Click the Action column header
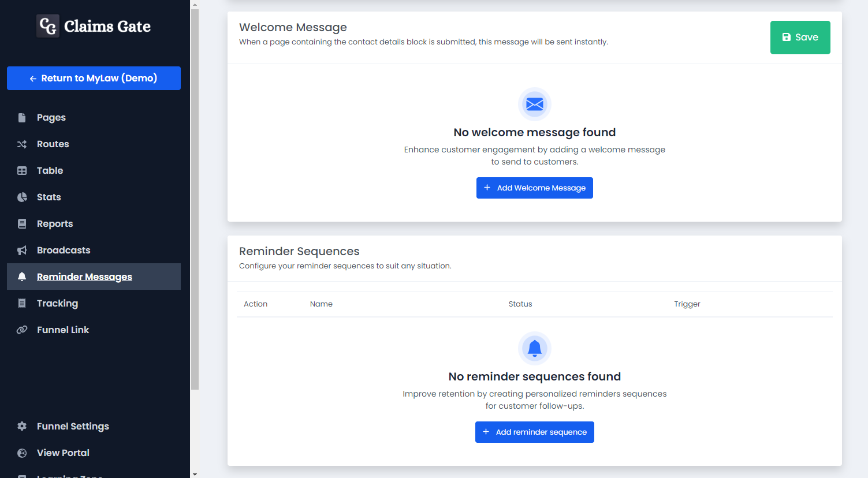The width and height of the screenshot is (868, 478). [255, 304]
